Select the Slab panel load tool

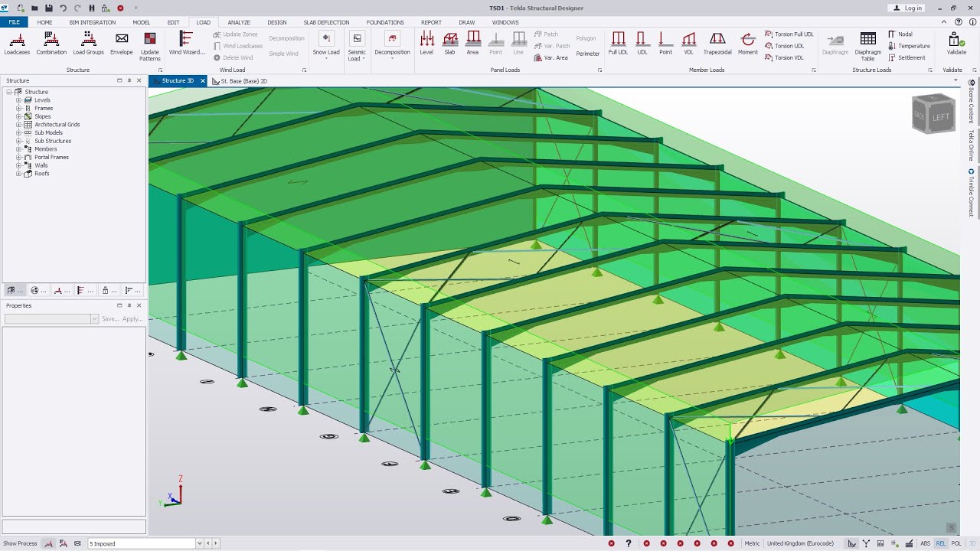click(449, 44)
